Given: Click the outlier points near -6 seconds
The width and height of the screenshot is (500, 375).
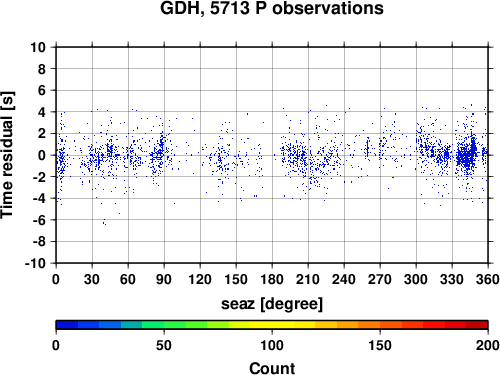Looking at the screenshot, I should [104, 222].
